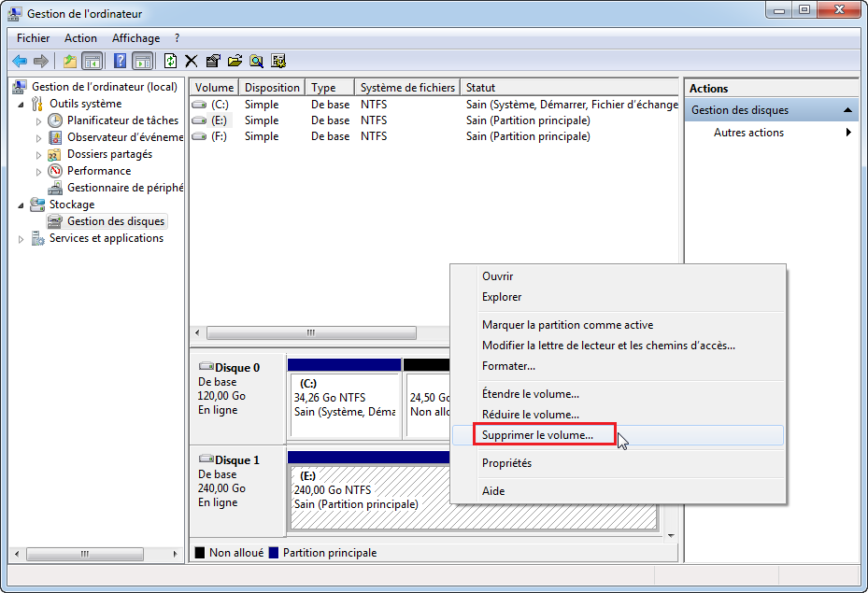The height and width of the screenshot is (593, 868).
Task: Select Ouvrir in the context menu
Action: tap(619, 276)
